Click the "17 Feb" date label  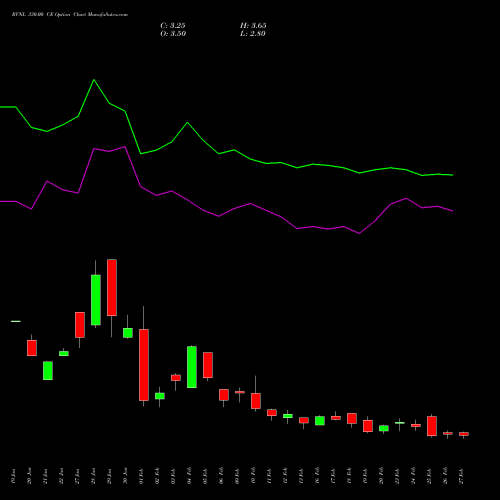coord(333,476)
